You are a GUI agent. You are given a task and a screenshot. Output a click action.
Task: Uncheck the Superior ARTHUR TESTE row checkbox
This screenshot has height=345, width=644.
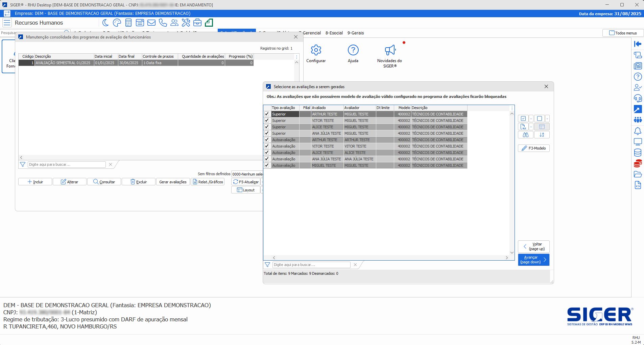[267, 114]
